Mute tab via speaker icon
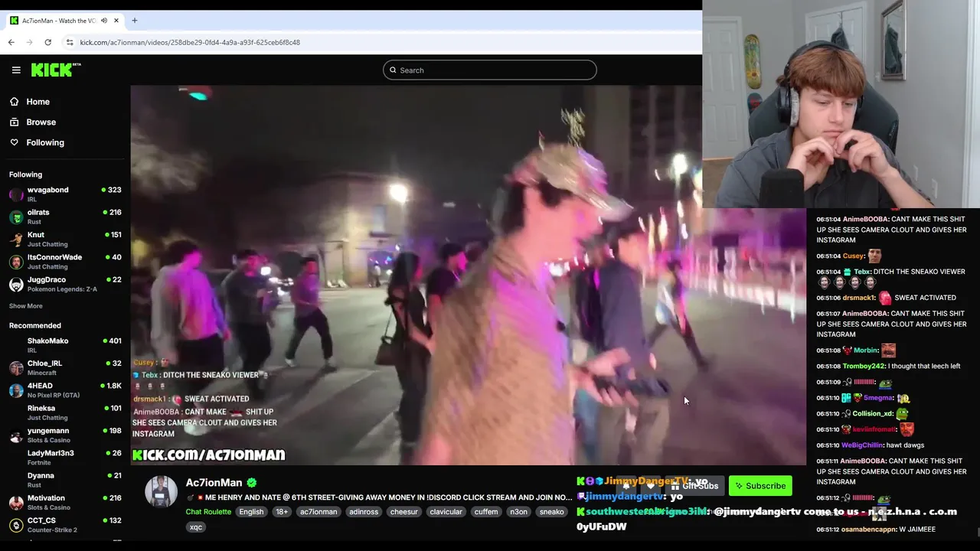980x551 pixels. pyautogui.click(x=104, y=21)
